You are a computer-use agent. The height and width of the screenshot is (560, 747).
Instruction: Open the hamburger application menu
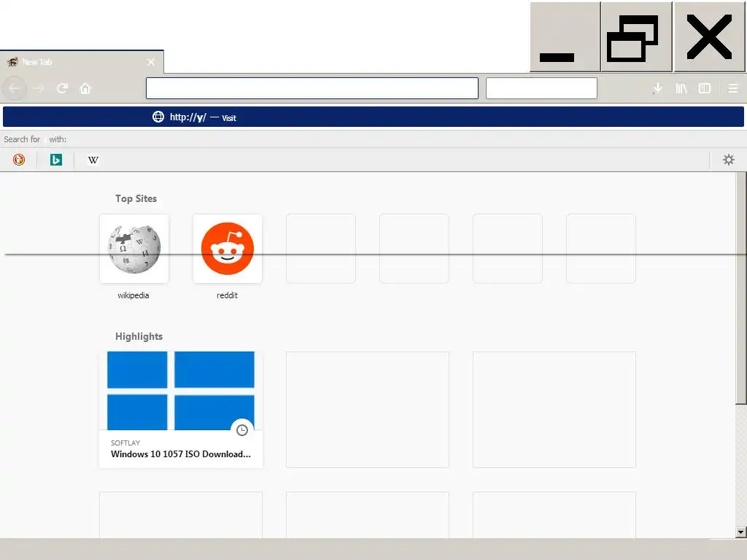[x=733, y=88]
